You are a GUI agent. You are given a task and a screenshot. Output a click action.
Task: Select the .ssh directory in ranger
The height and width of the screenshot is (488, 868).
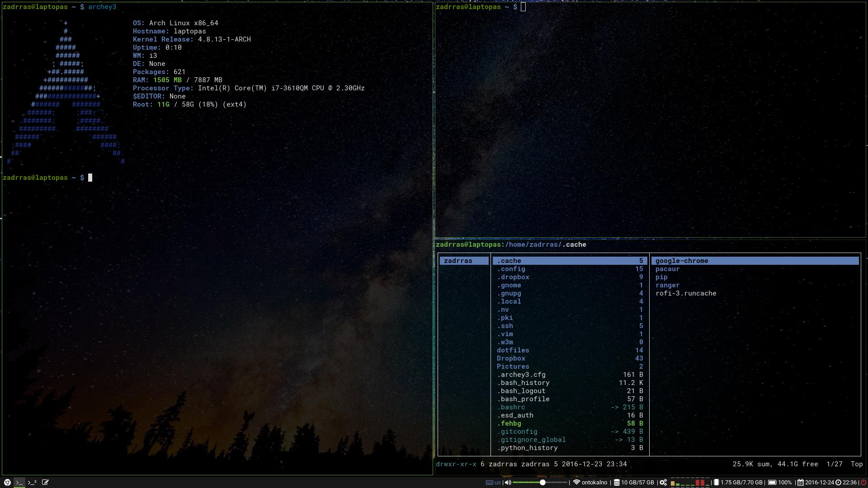[x=570, y=326]
